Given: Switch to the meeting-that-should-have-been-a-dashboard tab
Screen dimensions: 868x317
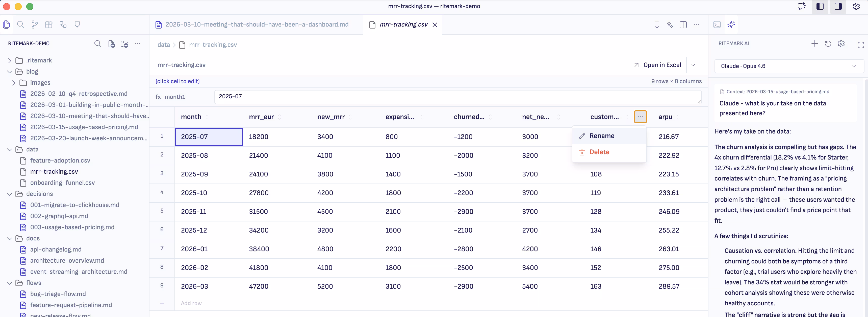Looking at the screenshot, I should tap(257, 24).
